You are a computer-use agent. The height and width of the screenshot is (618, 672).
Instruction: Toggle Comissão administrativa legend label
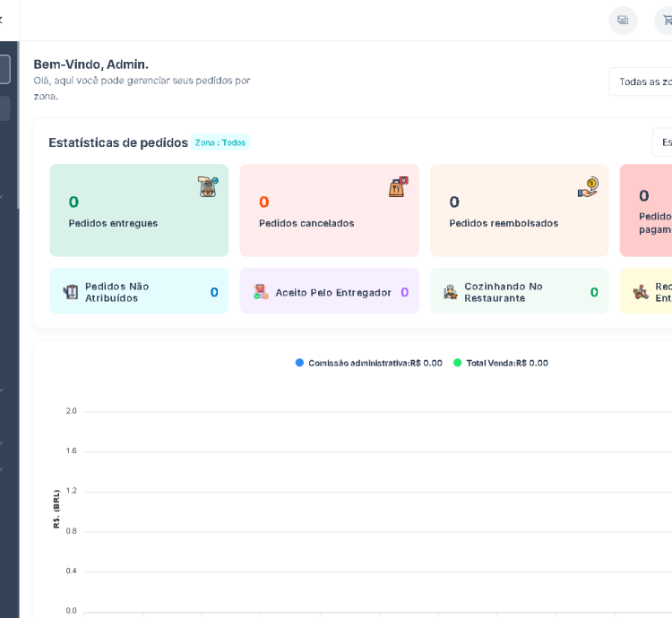click(x=375, y=363)
